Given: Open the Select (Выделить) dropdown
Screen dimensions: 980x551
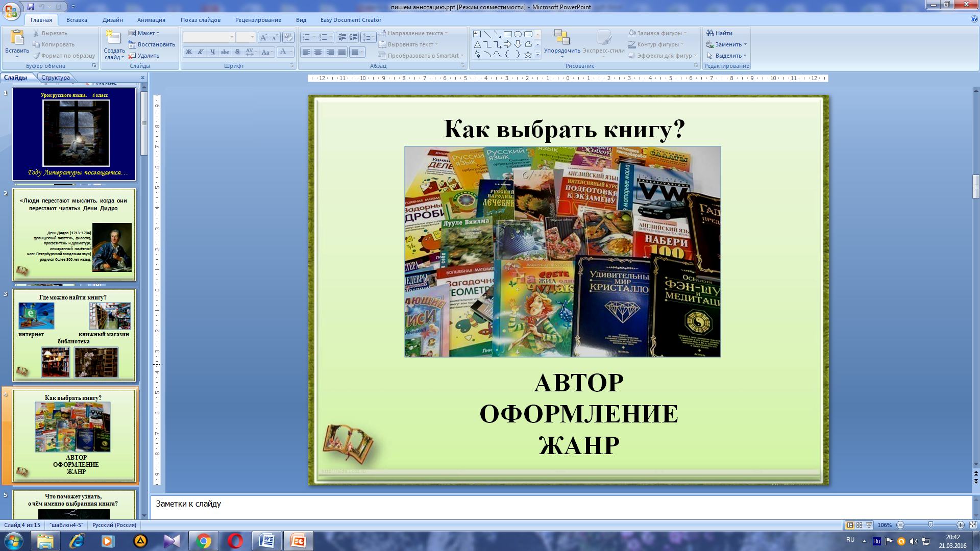Looking at the screenshot, I should 726,56.
